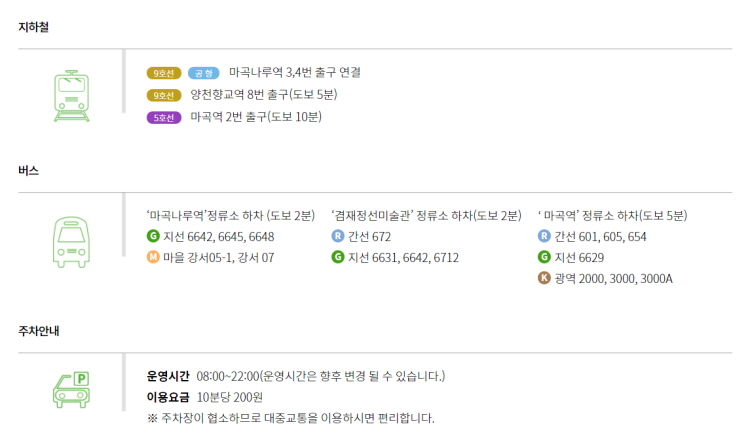Click the R icon beside 간선 601, 605, 654

pyautogui.click(x=544, y=237)
